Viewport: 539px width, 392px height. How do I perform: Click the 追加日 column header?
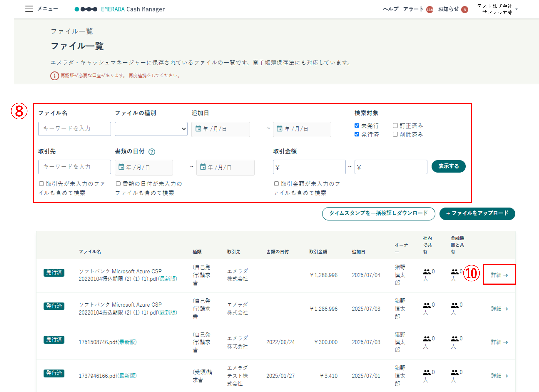[x=358, y=252]
